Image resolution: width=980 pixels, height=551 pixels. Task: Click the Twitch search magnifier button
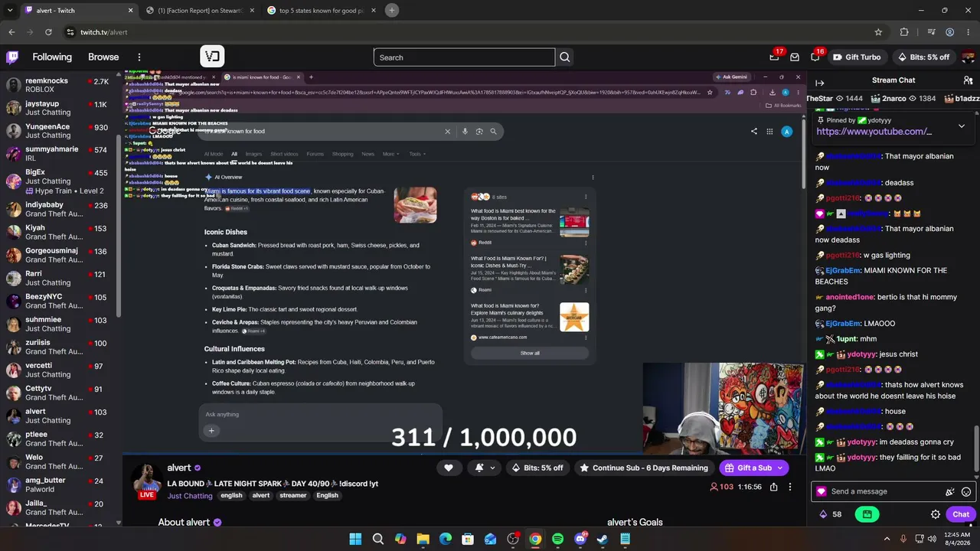[x=565, y=57]
